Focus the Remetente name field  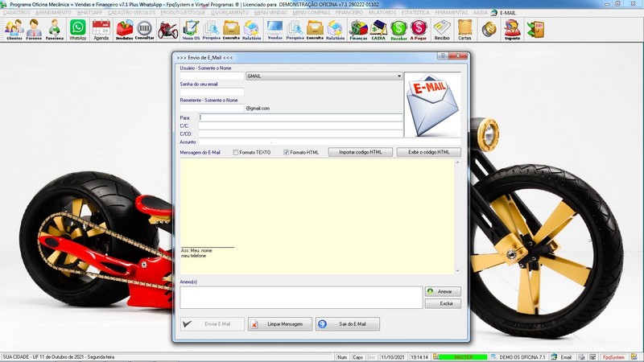pos(212,108)
